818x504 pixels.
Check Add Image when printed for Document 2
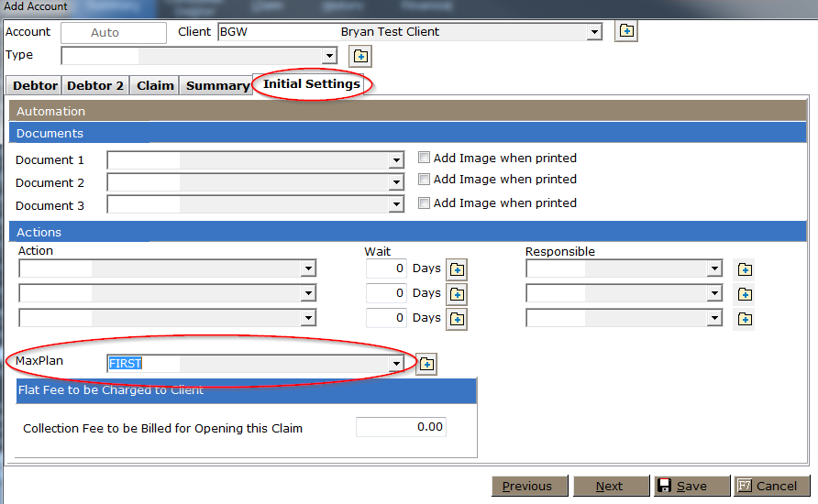tap(424, 180)
